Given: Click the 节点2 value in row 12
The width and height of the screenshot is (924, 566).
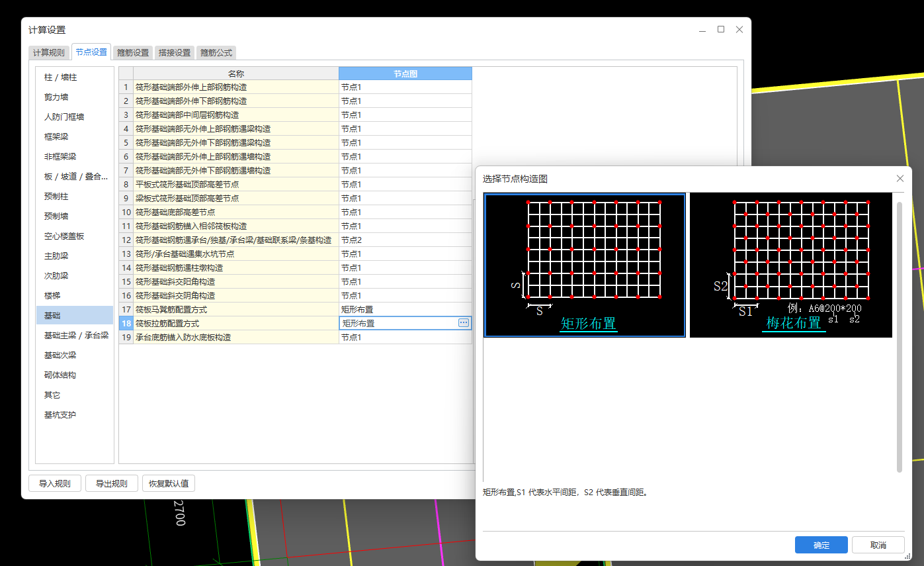Looking at the screenshot, I should pos(405,240).
